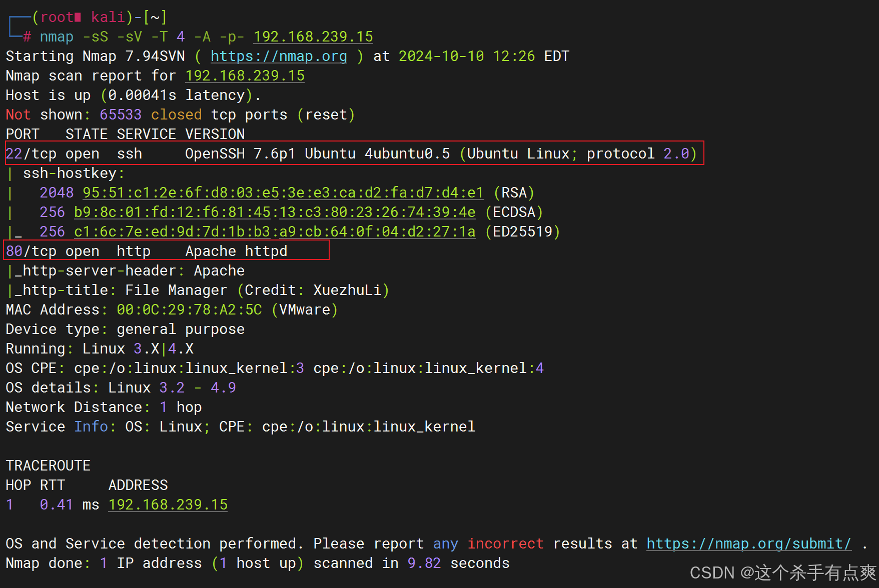
Task: Click the IP in 'Nmap scan report for' line
Action: coord(245,76)
